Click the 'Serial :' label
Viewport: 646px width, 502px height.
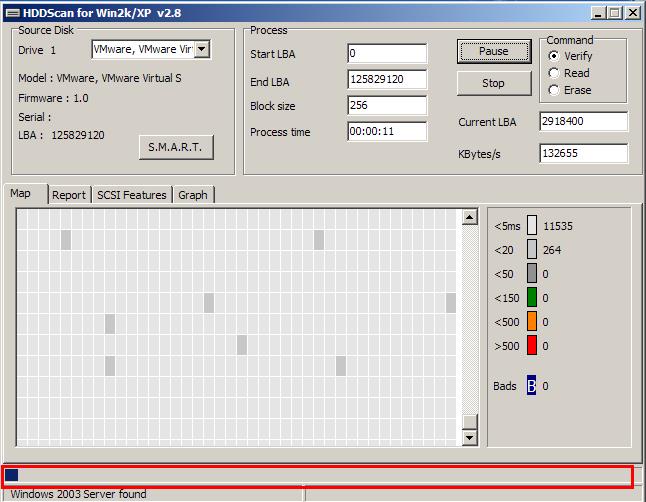point(35,117)
